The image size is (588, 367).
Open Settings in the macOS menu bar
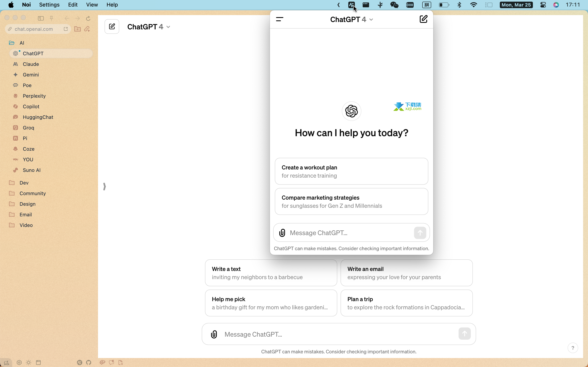[x=49, y=5]
